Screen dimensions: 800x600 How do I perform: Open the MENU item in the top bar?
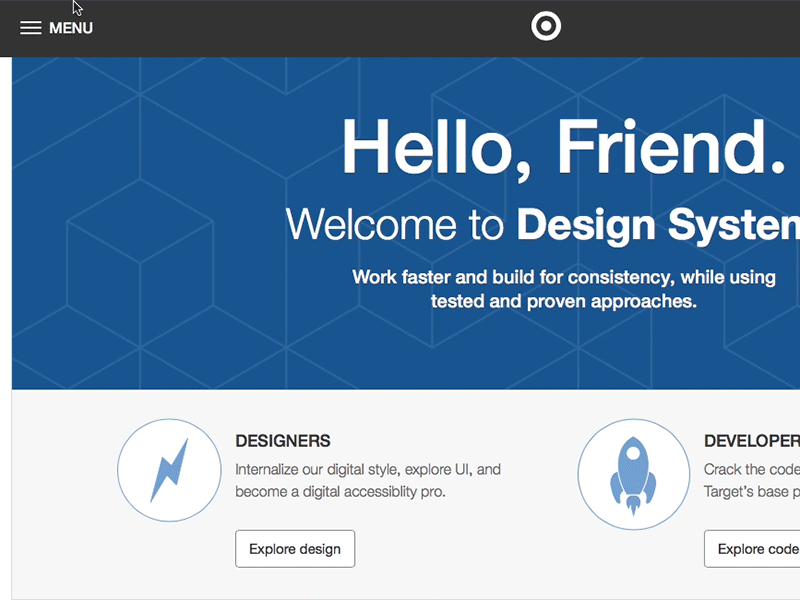pos(55,27)
